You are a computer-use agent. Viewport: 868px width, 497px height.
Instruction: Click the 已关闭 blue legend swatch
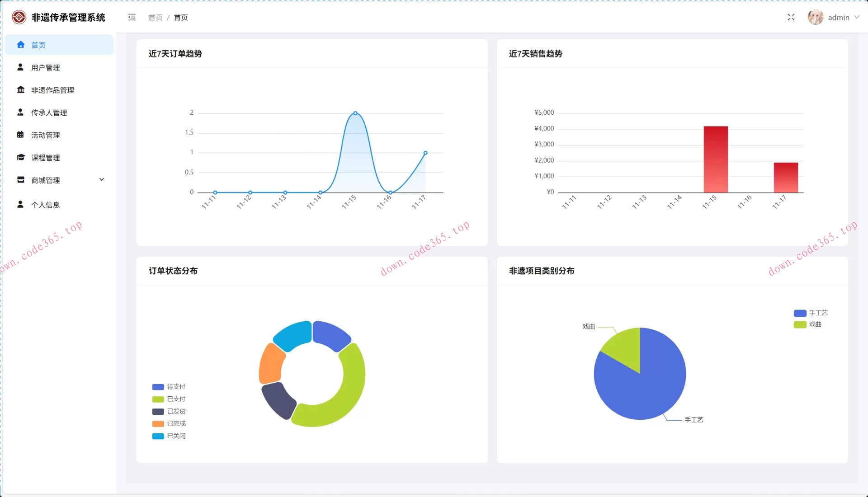(158, 436)
